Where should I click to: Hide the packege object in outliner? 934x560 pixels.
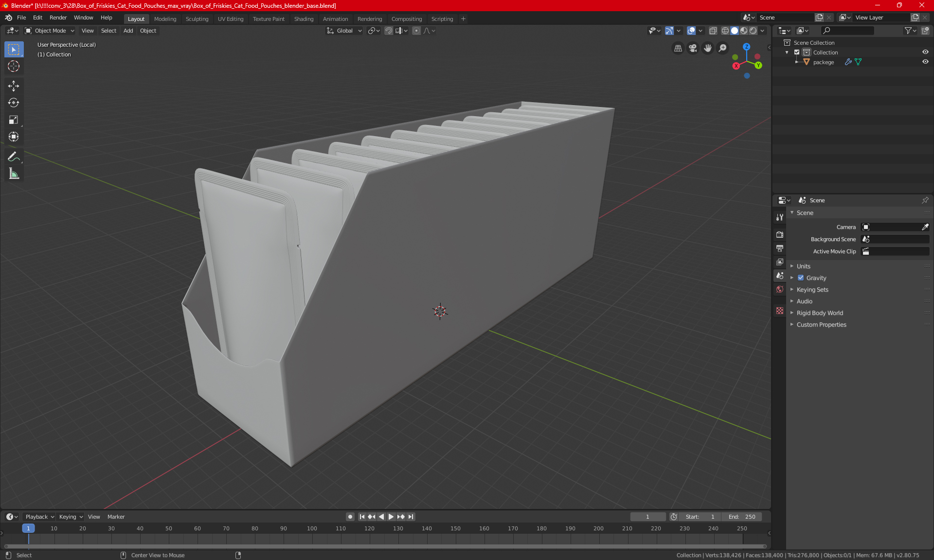pos(925,62)
